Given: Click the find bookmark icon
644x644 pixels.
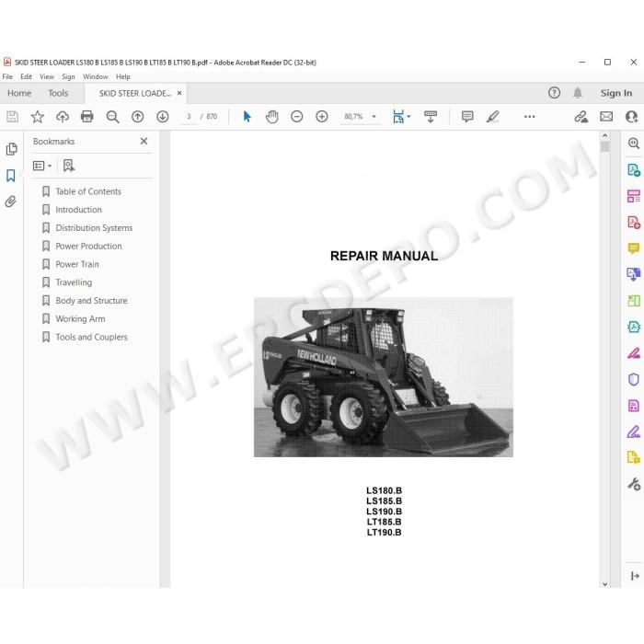Looking at the screenshot, I should click(x=69, y=166).
